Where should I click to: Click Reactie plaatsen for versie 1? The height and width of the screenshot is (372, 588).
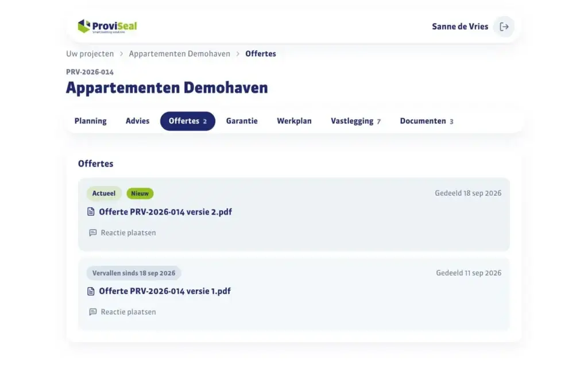123,312
